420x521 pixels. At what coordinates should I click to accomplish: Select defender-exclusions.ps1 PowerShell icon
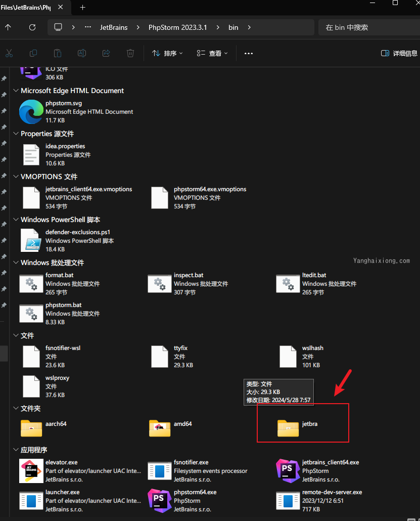[31, 241]
